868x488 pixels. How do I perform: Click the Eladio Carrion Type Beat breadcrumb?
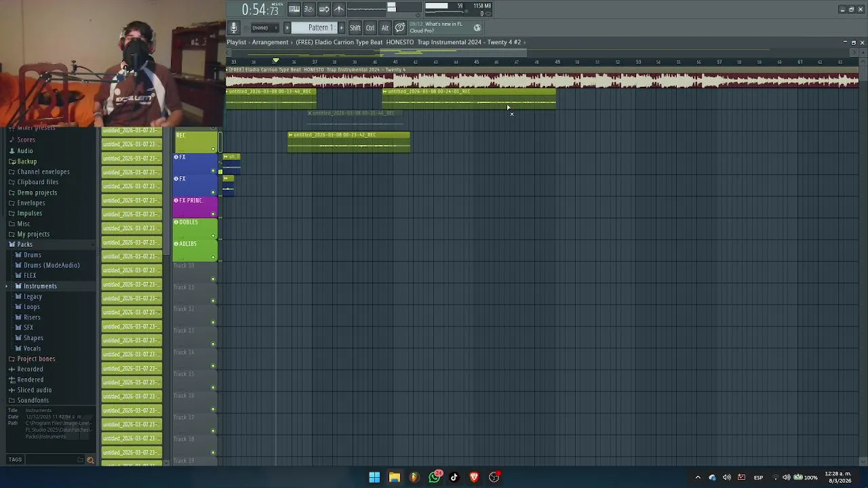(x=408, y=42)
